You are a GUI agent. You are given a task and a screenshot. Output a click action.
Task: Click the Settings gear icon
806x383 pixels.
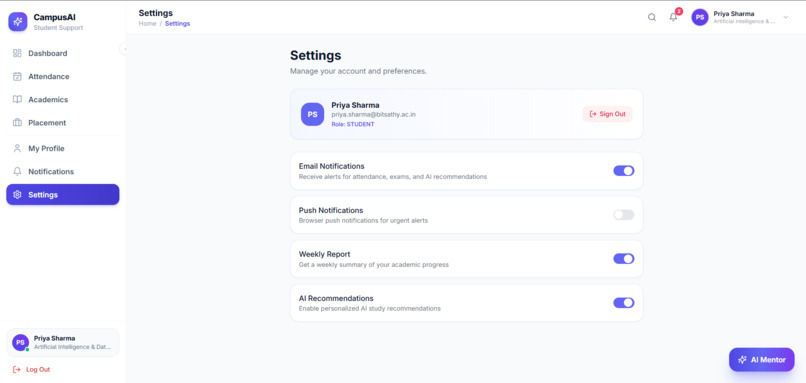[17, 195]
